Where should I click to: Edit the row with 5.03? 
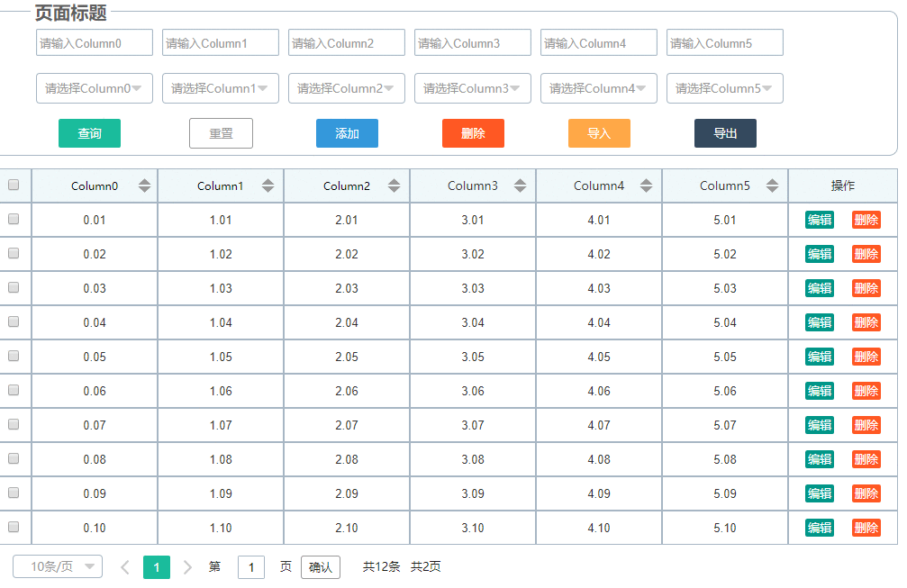820,288
